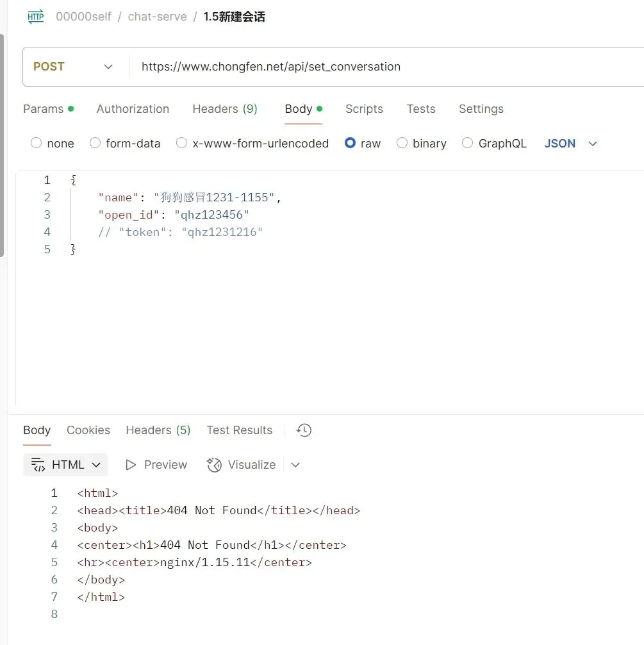Open the Authorization tab

click(x=133, y=109)
